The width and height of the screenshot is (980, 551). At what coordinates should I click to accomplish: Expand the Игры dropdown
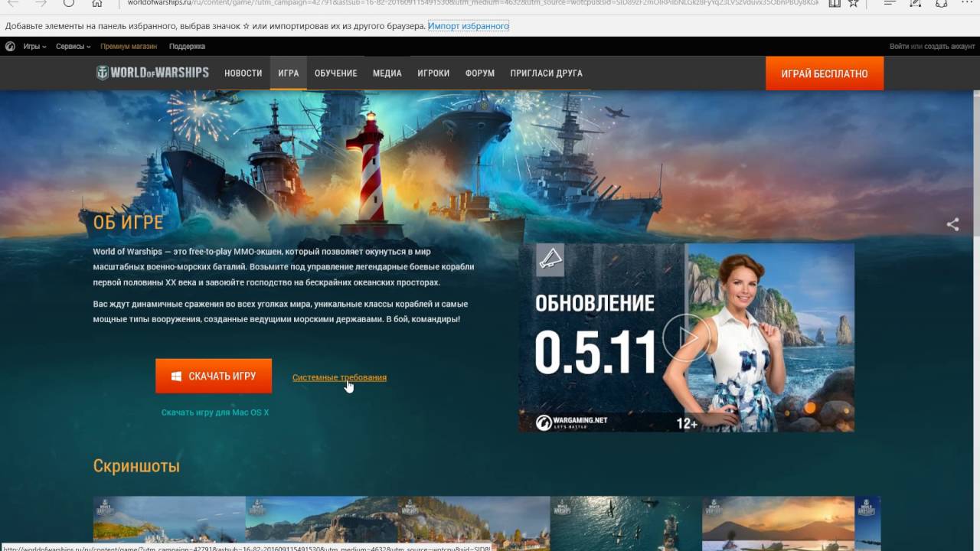[x=34, y=47]
